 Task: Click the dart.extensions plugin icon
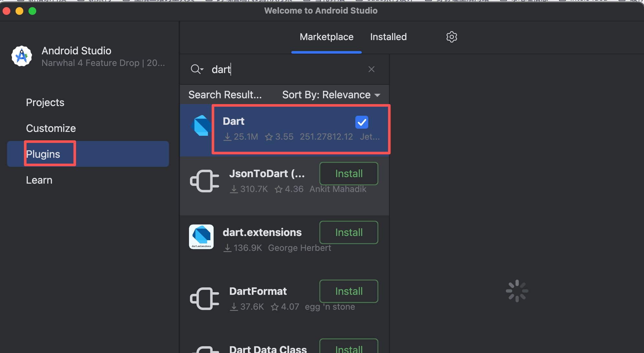point(201,237)
